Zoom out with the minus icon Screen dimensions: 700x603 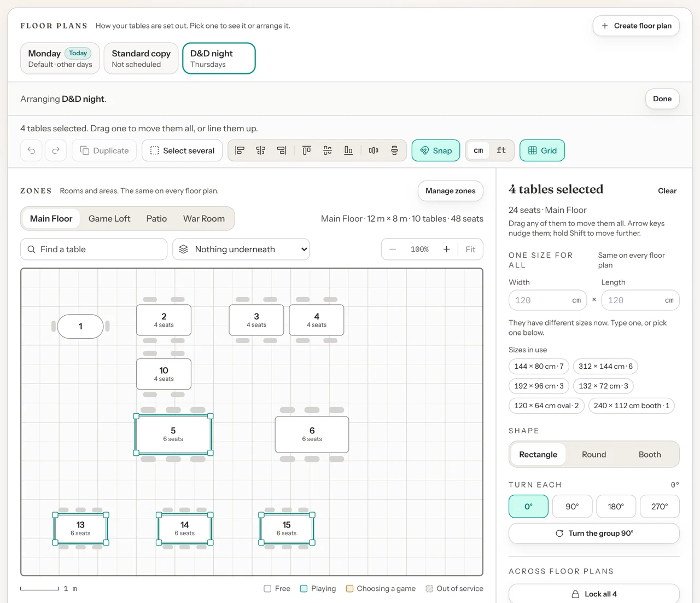[x=393, y=250]
